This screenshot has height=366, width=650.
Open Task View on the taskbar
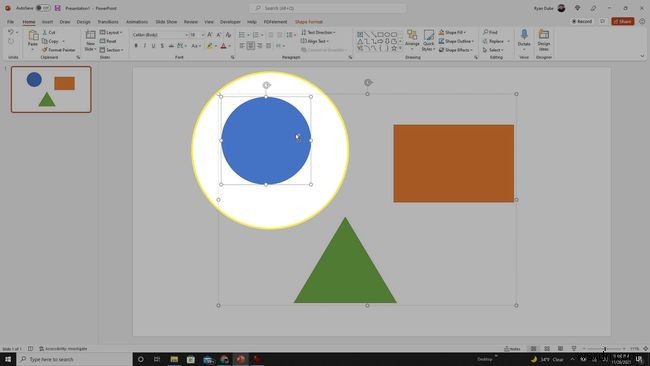157,359
